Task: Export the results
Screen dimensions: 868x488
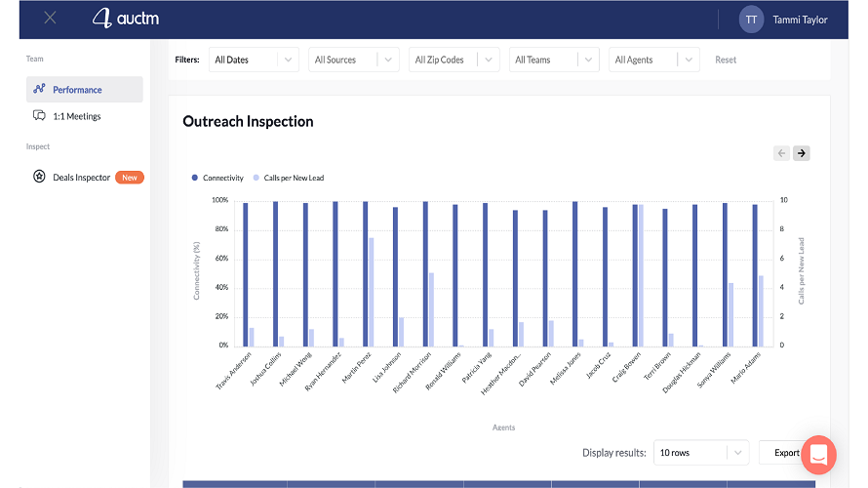Action: (786, 453)
